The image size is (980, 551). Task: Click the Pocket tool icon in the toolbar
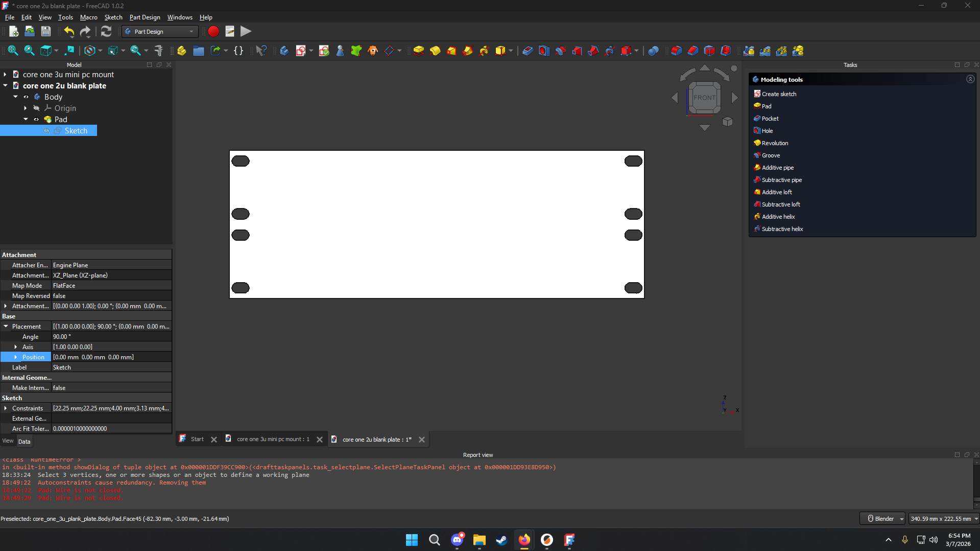528,51
